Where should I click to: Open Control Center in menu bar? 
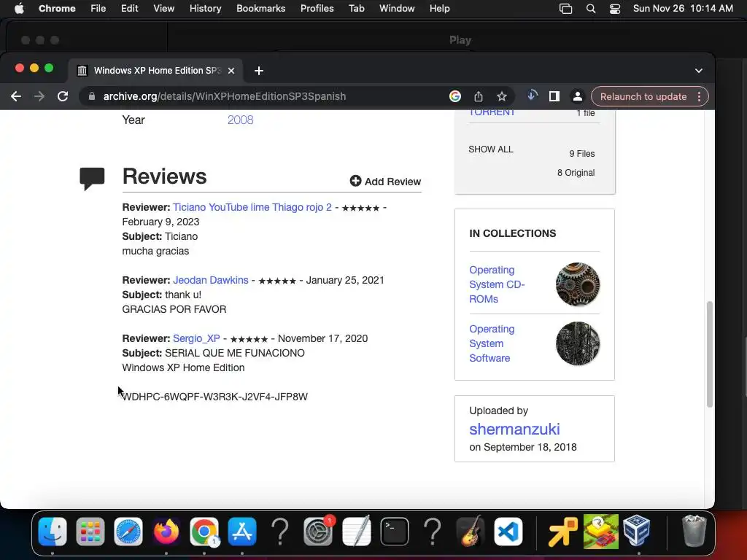(614, 8)
